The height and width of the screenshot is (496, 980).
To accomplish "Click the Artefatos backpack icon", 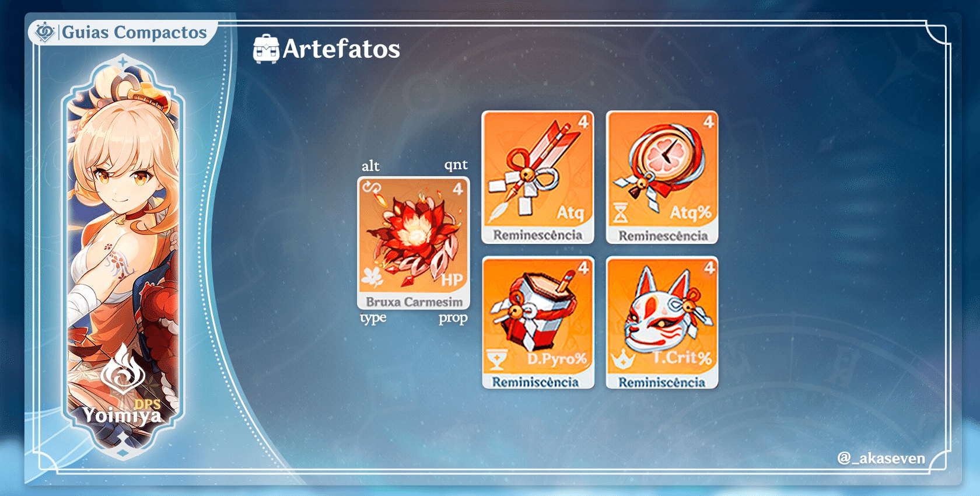I will [x=265, y=48].
